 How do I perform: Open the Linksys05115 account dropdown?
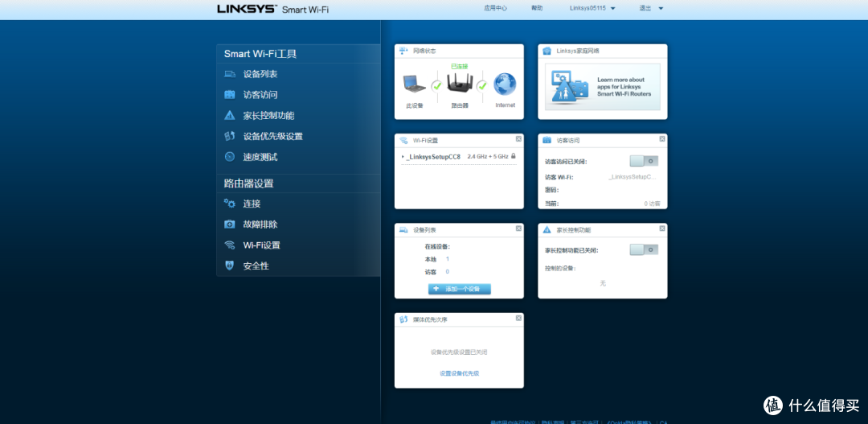point(593,8)
